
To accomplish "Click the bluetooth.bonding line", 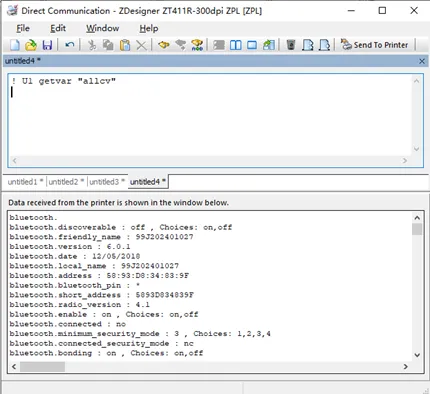I will click(106, 353).
